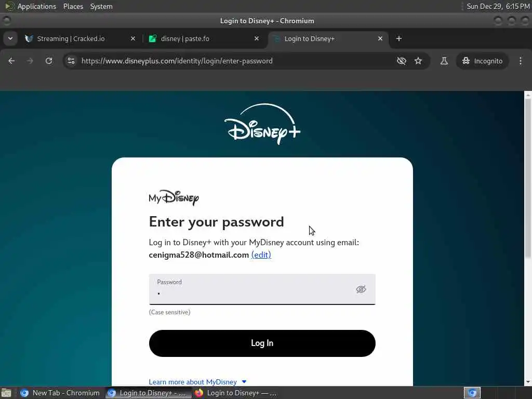Close the disney | paste.fo tab

click(x=257, y=38)
